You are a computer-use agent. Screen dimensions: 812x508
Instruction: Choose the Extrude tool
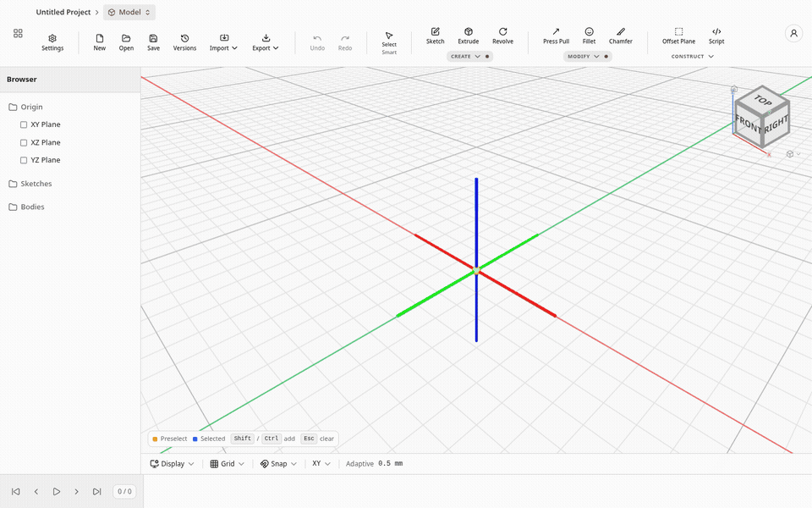point(468,36)
